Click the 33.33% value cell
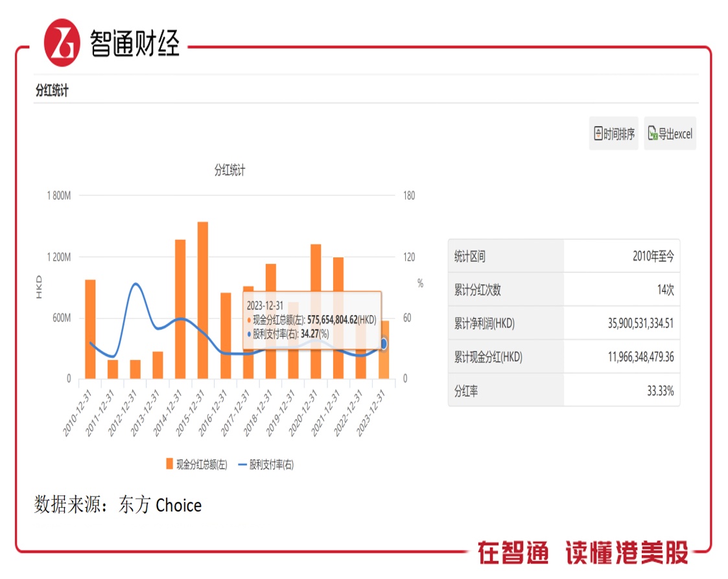 point(660,391)
